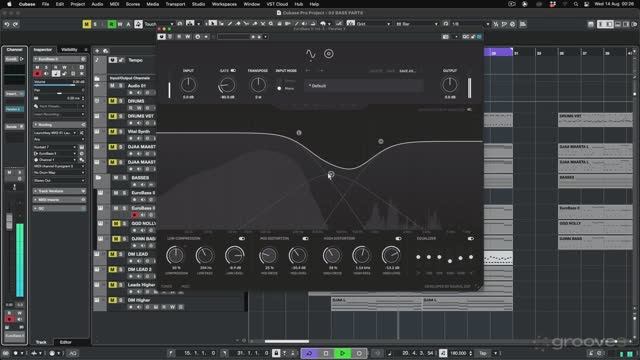Click Save As in the plugin preset bar

click(407, 71)
